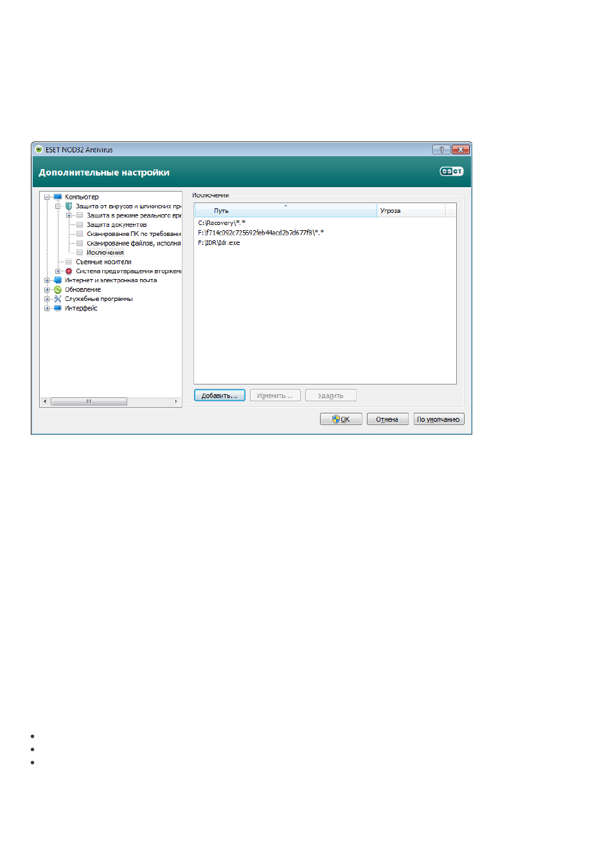Click the Отмена button
Screen dimensions: 613x868
tap(387, 419)
